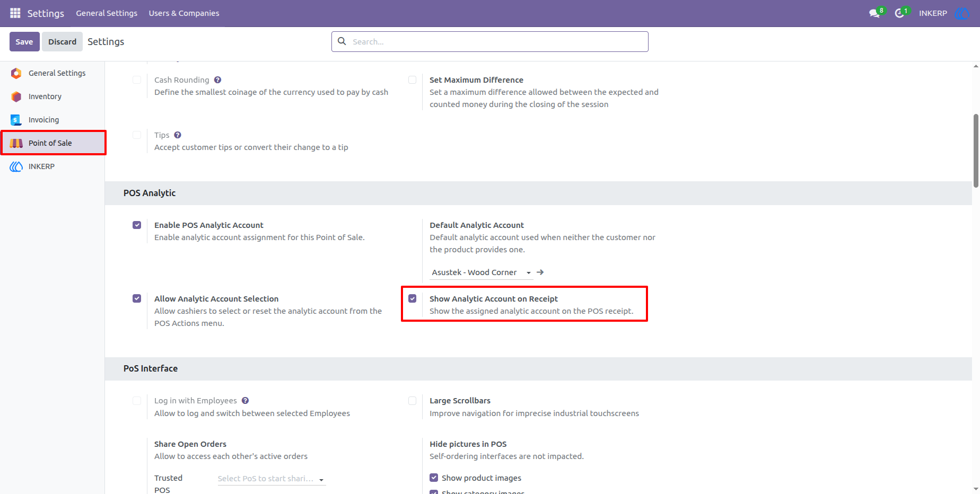Open the Asustek analytic account external link arrow
The image size is (980, 494).
pyautogui.click(x=540, y=272)
